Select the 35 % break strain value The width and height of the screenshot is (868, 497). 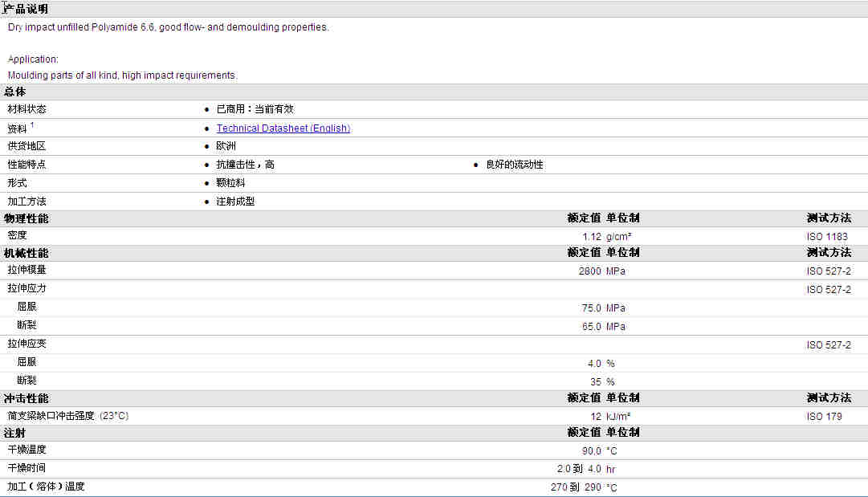pyautogui.click(x=602, y=382)
